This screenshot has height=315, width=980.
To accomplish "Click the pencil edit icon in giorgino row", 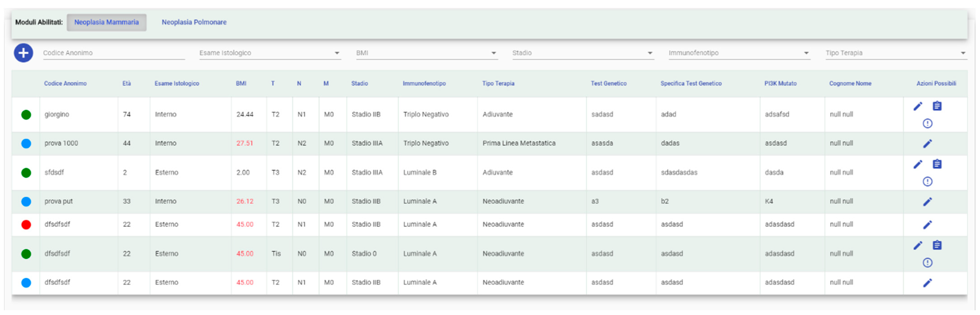I will [x=918, y=106].
